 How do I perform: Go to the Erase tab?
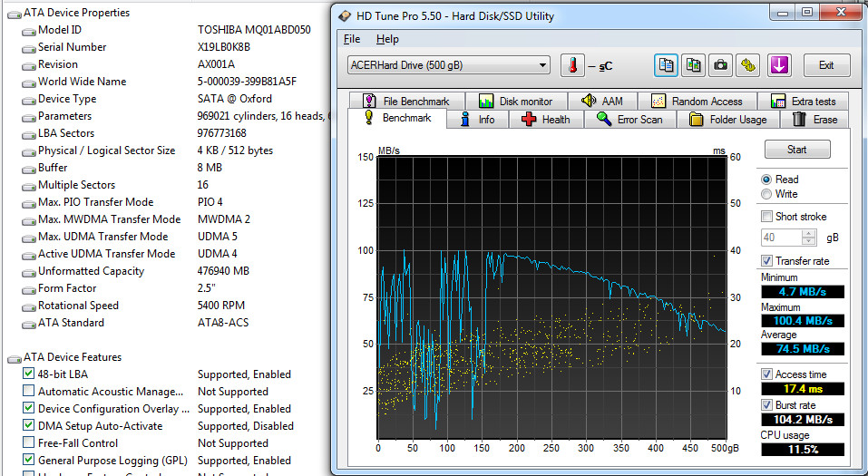click(814, 120)
